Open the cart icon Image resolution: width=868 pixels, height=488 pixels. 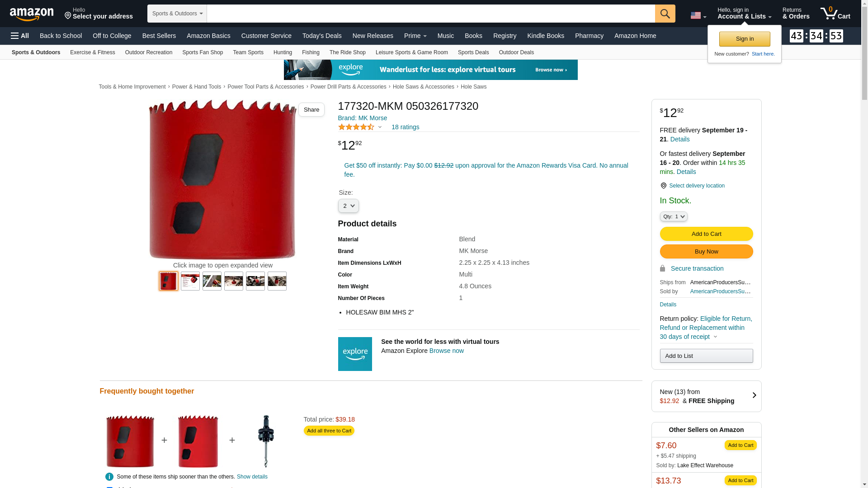835,13
